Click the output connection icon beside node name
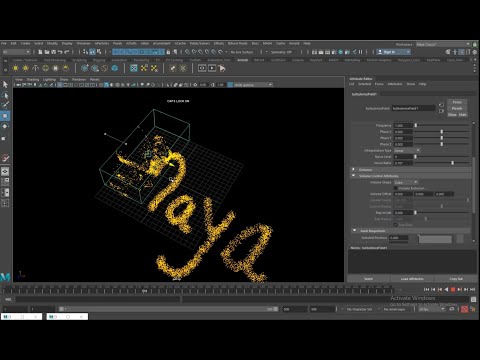The height and width of the screenshot is (360, 480). [x=441, y=111]
